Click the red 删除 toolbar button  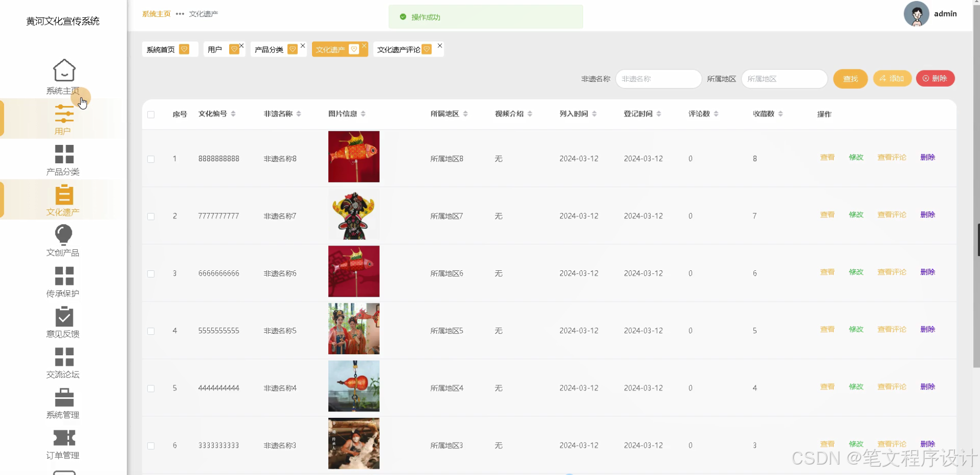click(935, 79)
